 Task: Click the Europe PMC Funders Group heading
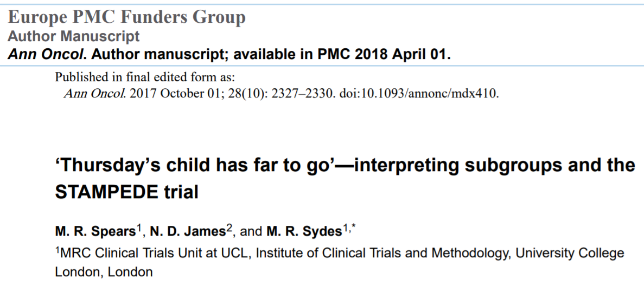click(x=127, y=18)
